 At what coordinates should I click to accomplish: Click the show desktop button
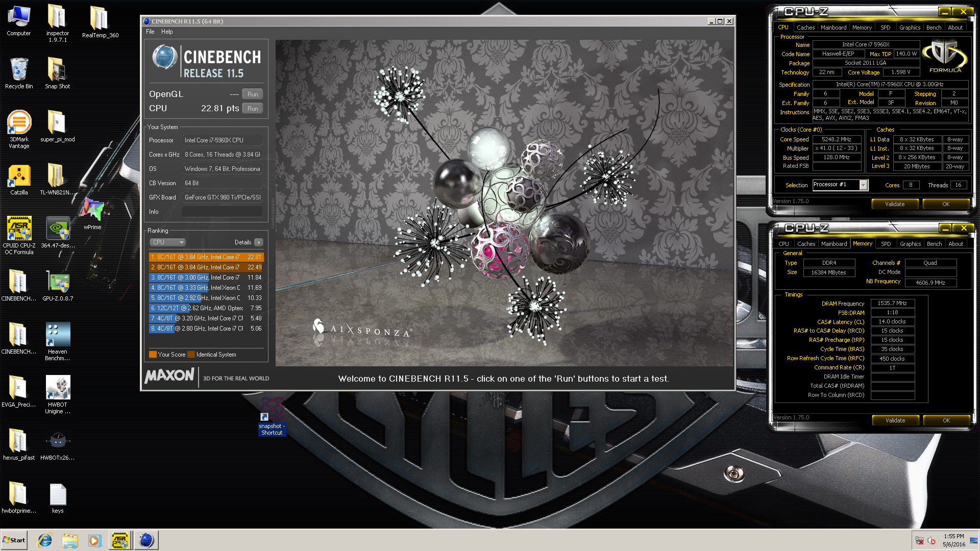point(974,540)
